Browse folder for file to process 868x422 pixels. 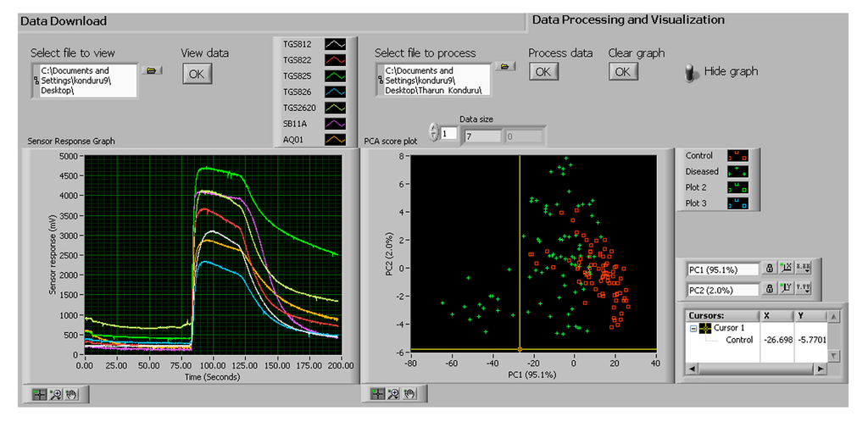(504, 66)
